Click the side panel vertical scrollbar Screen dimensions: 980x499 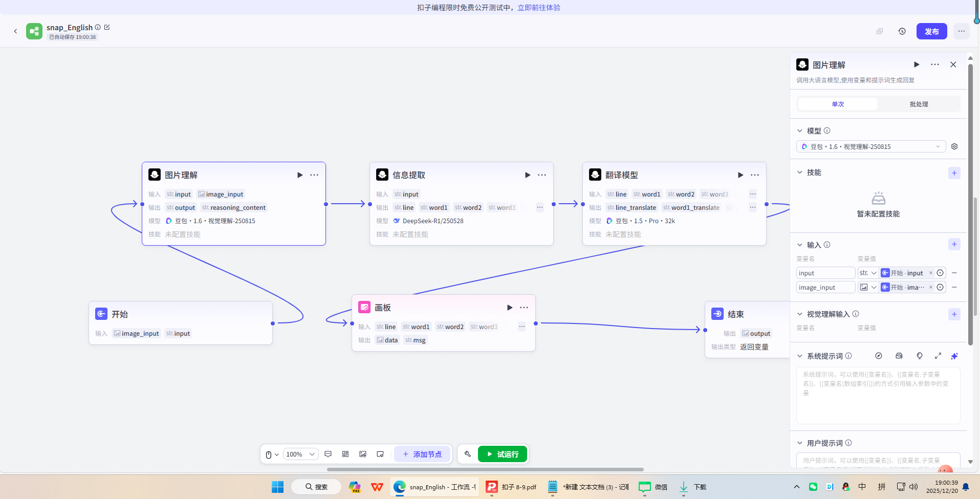pos(970,205)
